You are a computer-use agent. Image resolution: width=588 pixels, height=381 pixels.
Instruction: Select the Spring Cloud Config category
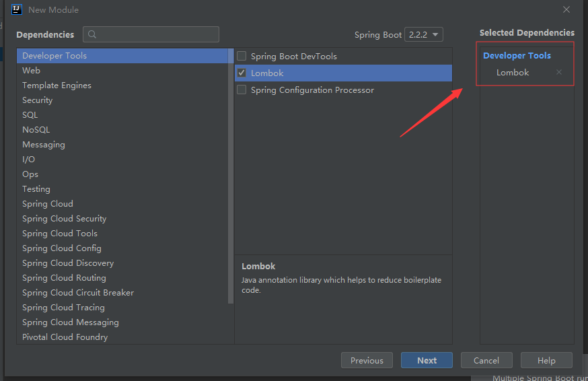(122, 248)
